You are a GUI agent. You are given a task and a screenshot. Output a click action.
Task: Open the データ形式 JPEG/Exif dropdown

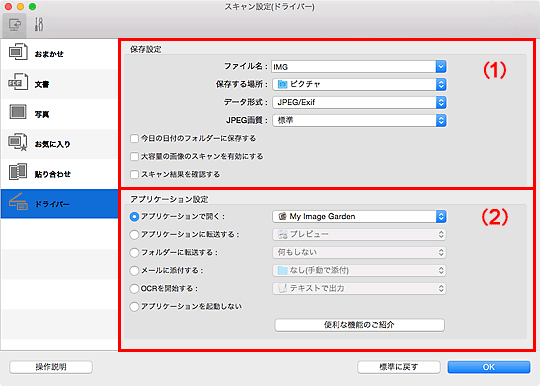(x=359, y=102)
